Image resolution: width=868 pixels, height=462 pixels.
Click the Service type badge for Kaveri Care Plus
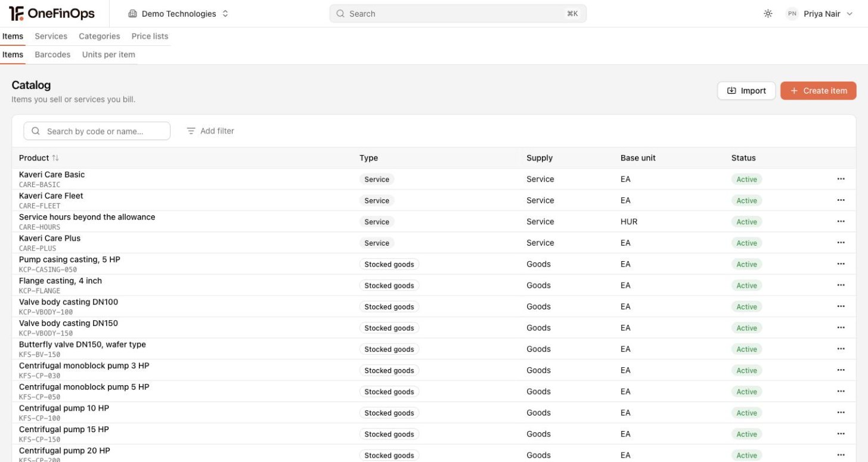point(377,243)
